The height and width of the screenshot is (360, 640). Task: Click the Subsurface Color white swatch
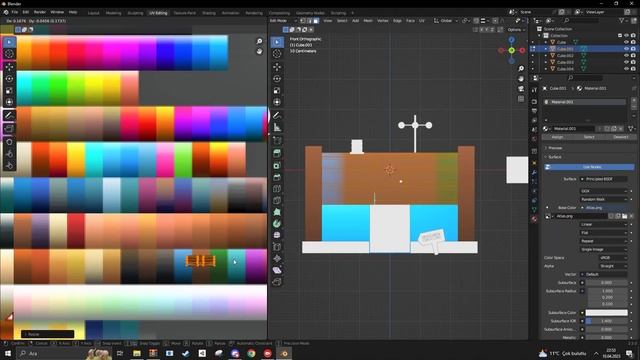(x=607, y=313)
